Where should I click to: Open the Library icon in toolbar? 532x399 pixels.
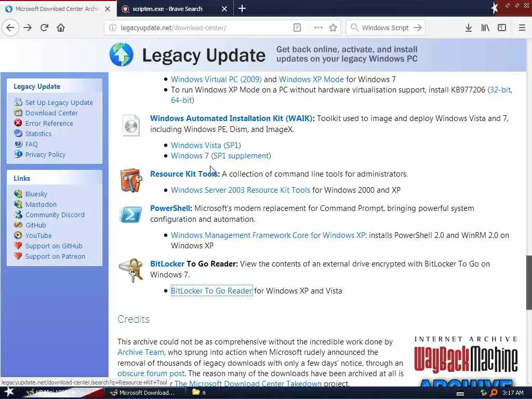(485, 28)
